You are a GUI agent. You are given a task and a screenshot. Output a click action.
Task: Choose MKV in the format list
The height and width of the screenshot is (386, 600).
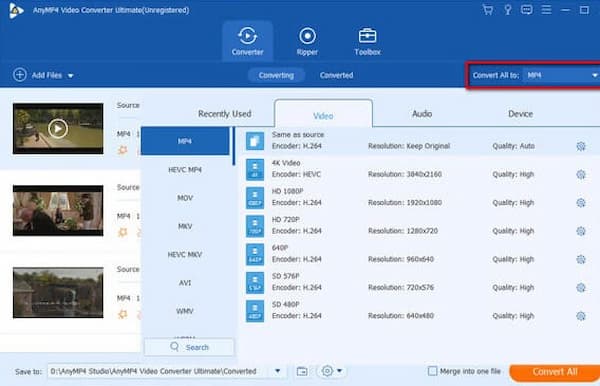(185, 226)
